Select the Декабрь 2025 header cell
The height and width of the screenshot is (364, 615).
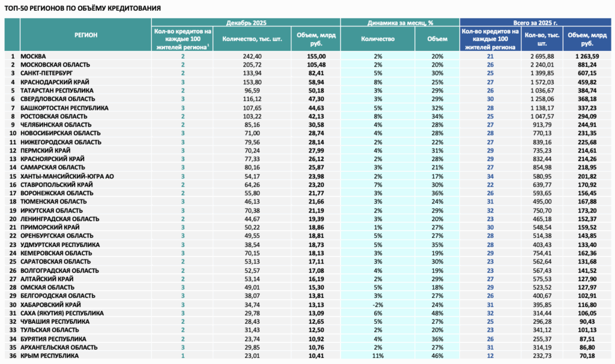(246, 23)
